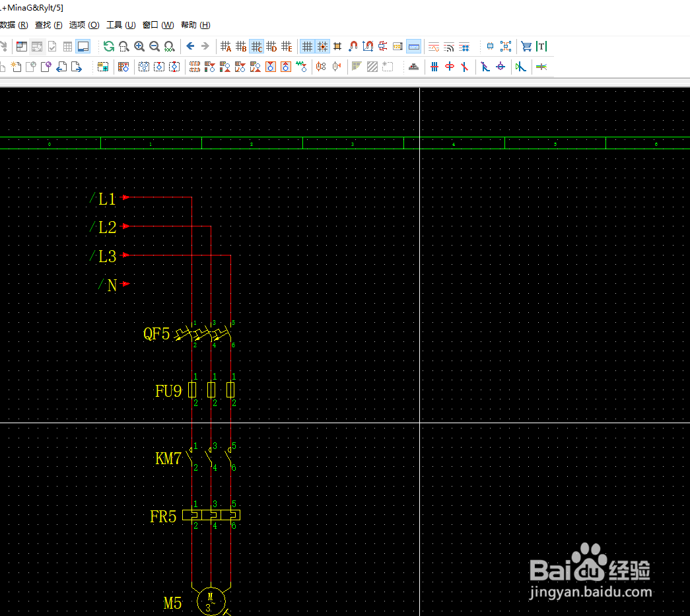Create a new page with sparkle icon
Screen dimensions: 690x616
click(16, 67)
